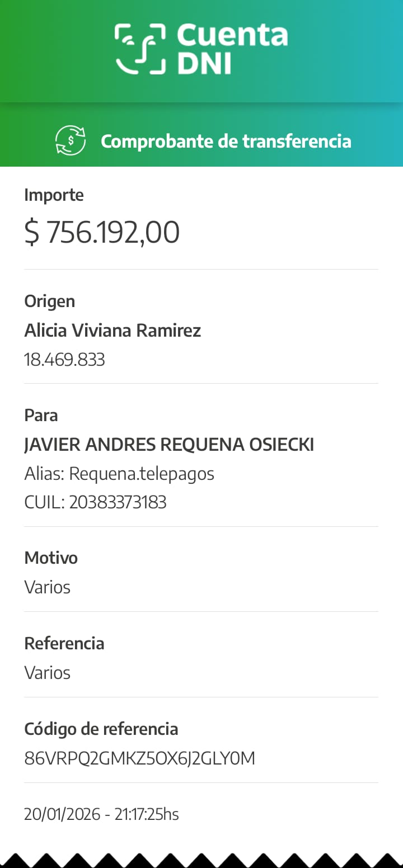Select the Varios value under Referencia

(x=48, y=672)
